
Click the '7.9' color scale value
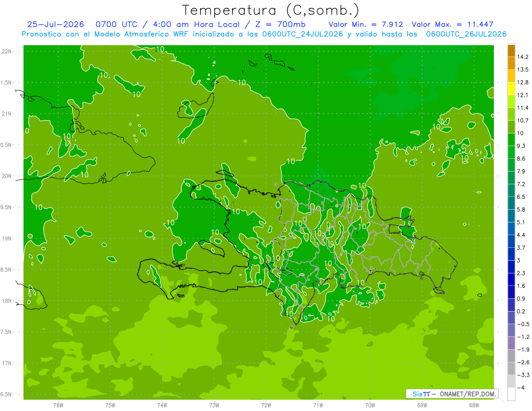pyautogui.click(x=521, y=171)
